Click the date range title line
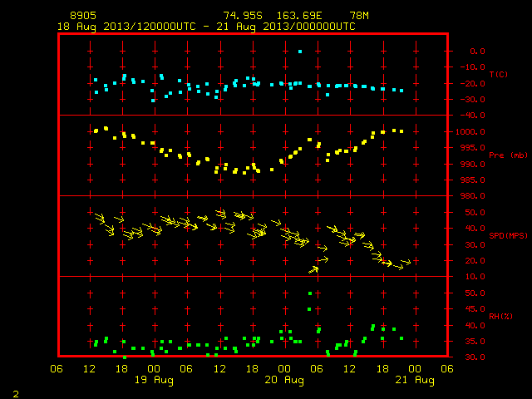532x399 pixels. click(206, 27)
